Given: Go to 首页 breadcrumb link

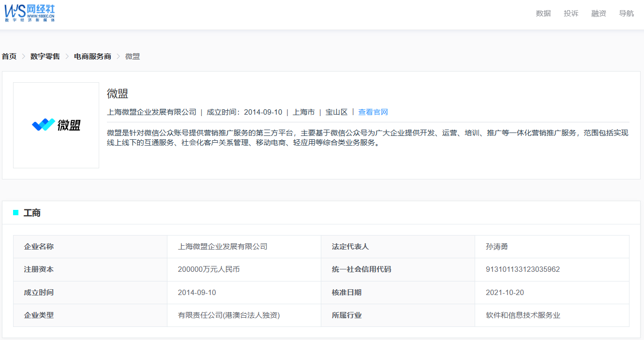Looking at the screenshot, I should click(x=9, y=57).
